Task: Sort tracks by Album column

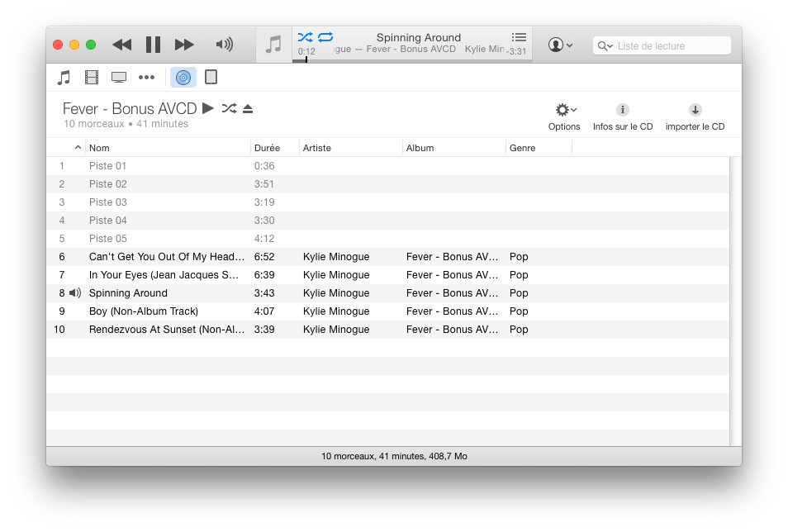Action: (x=453, y=148)
